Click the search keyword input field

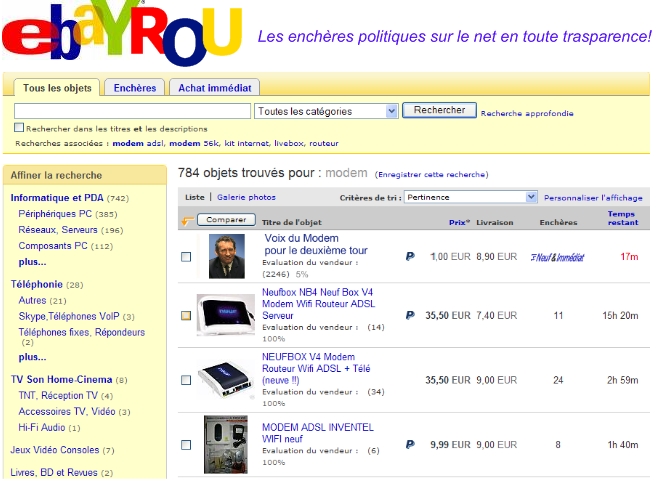(x=132, y=111)
